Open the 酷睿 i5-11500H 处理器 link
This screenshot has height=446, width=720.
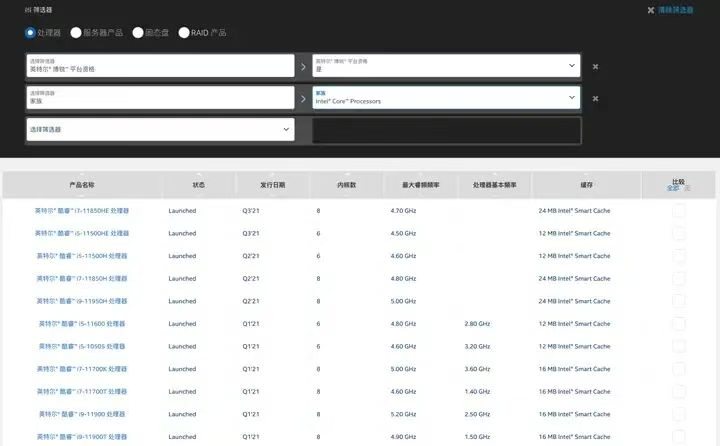click(82, 255)
